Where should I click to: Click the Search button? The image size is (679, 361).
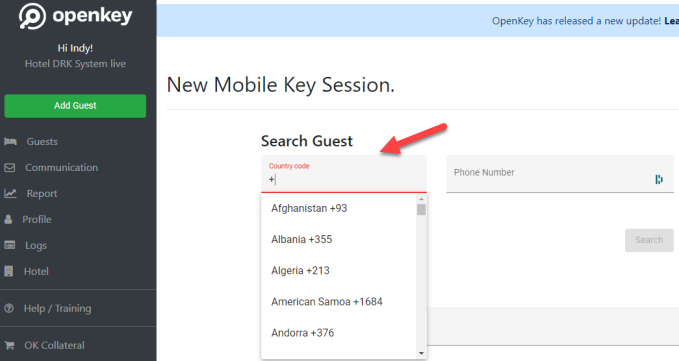[649, 240]
